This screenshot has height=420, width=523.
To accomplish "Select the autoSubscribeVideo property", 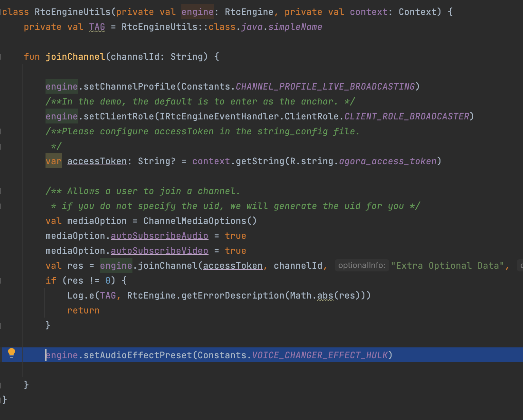I will [159, 251].
